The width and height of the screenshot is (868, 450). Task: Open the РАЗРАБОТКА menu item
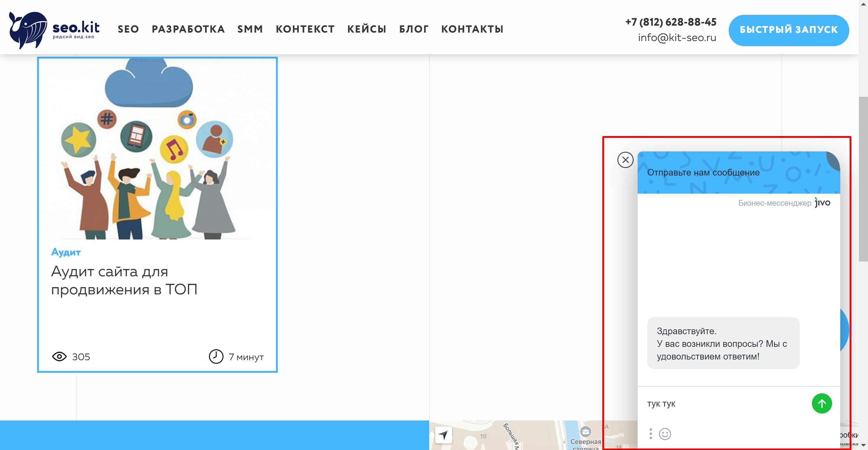(x=188, y=29)
